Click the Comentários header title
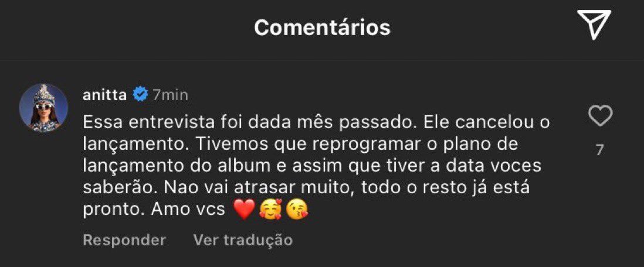 point(322,28)
